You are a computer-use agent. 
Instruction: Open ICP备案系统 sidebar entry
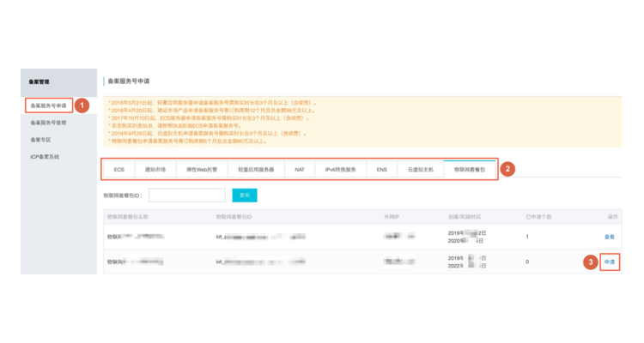click(45, 157)
